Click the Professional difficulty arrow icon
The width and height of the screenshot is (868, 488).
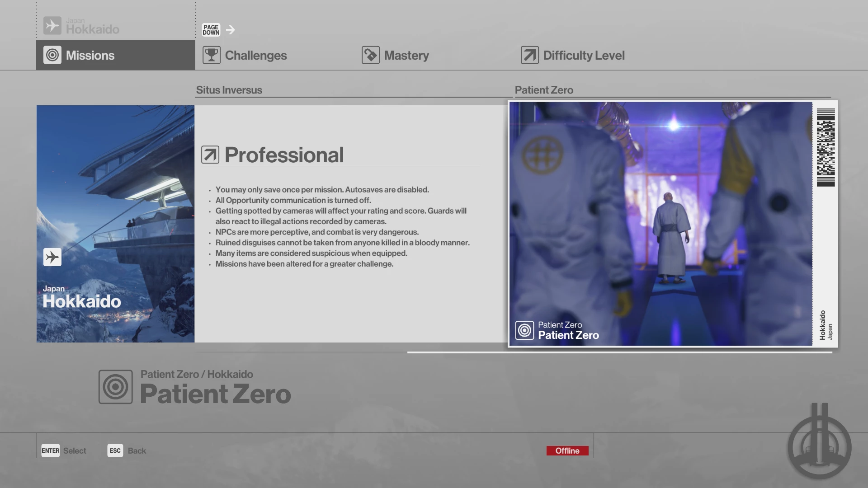point(210,155)
